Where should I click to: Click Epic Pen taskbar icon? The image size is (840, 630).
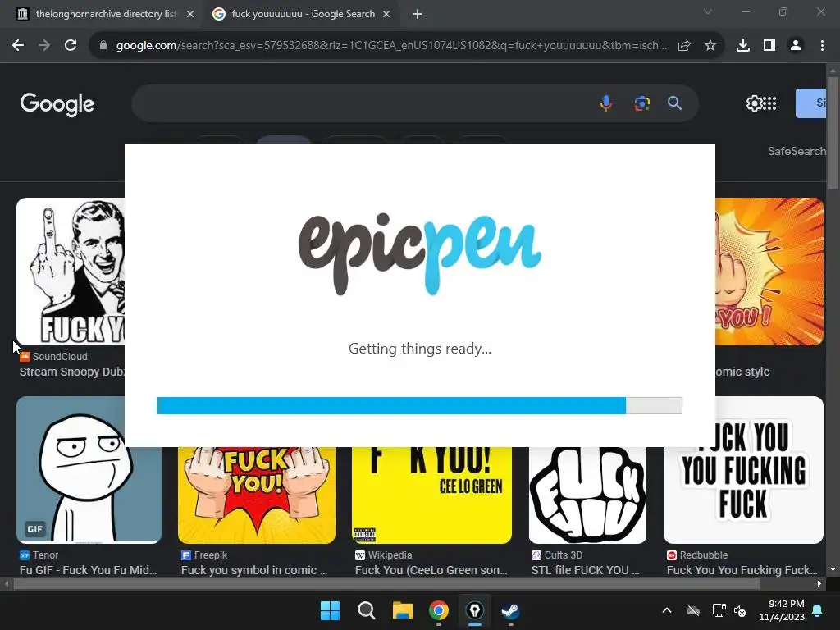pyautogui.click(x=475, y=610)
